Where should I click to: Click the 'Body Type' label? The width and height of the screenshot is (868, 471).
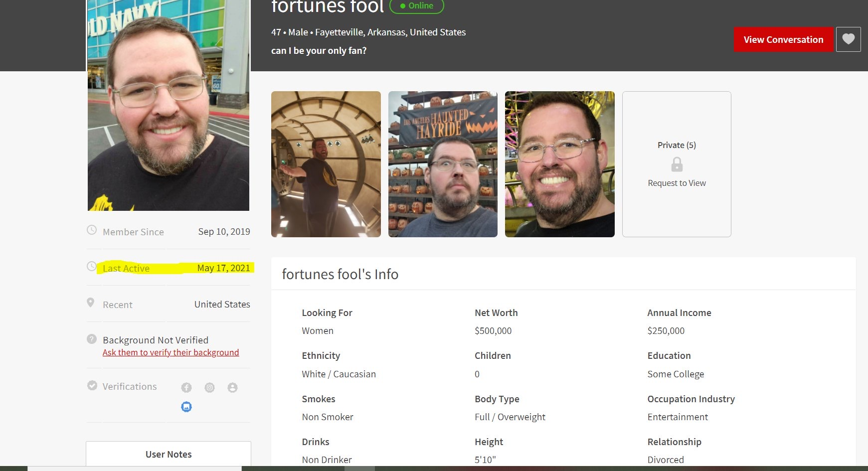tap(497, 399)
